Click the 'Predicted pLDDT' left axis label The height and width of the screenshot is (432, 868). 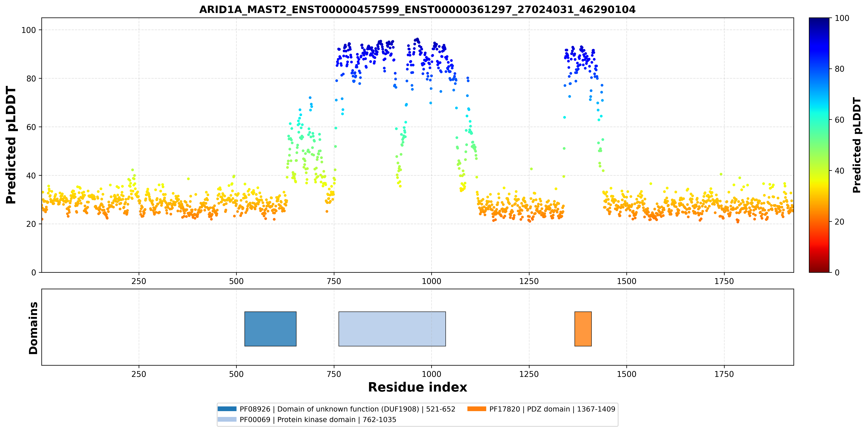point(11,145)
